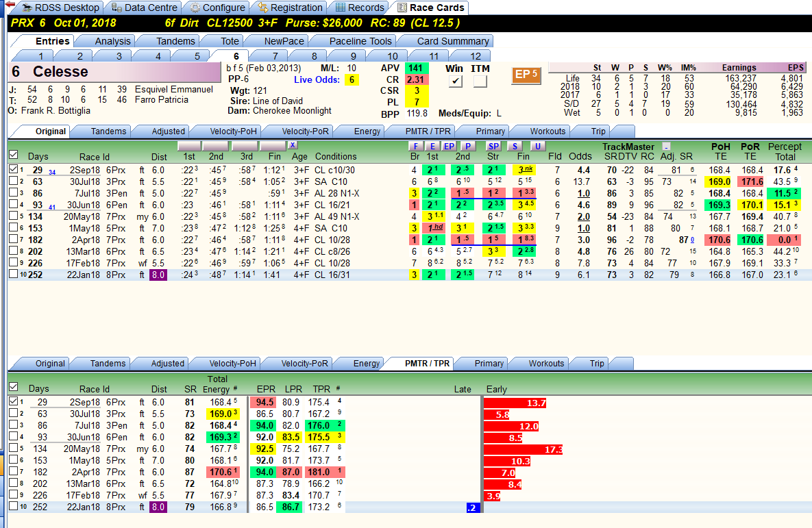Click the Race Cards sheet icon

(x=402, y=8)
